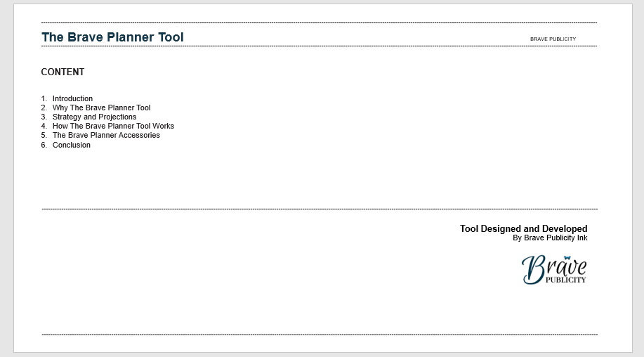Open the Introduction contents entry
Screen dimensions: 644x357
pos(72,99)
